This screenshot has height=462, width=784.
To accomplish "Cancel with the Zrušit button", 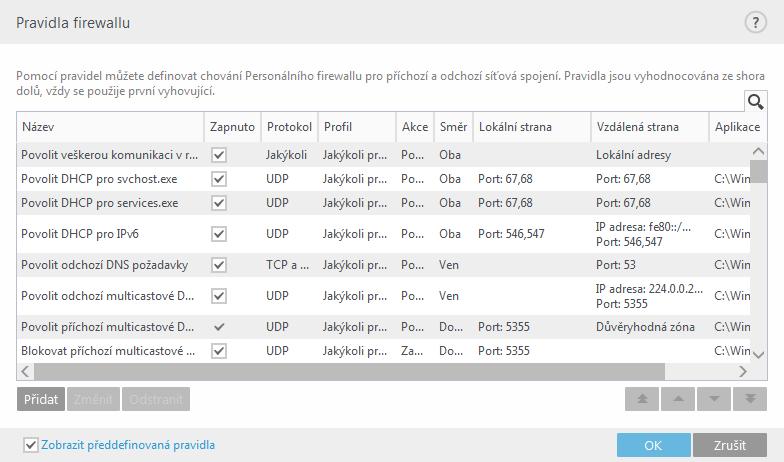I will [x=730, y=445].
